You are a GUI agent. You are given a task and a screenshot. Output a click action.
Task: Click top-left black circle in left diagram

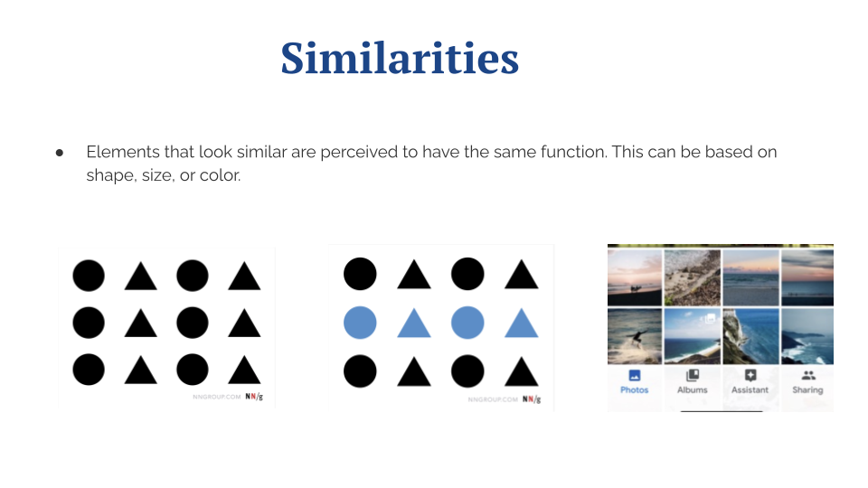(89, 276)
